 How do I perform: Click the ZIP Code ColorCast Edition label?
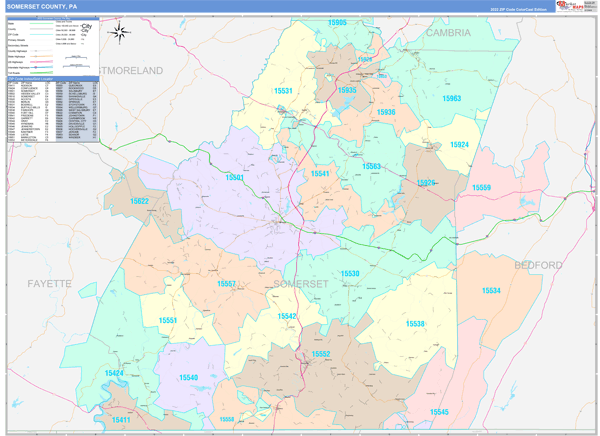[x=518, y=7]
